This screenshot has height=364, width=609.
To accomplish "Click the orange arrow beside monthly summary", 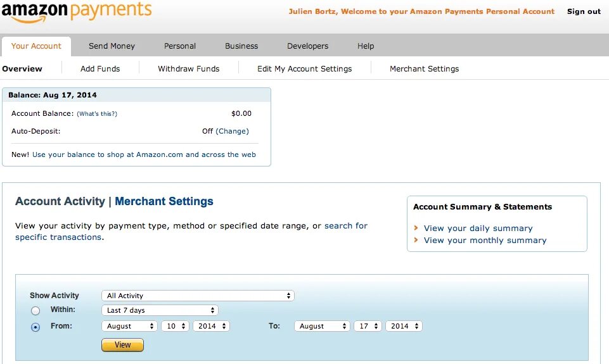I will point(416,240).
